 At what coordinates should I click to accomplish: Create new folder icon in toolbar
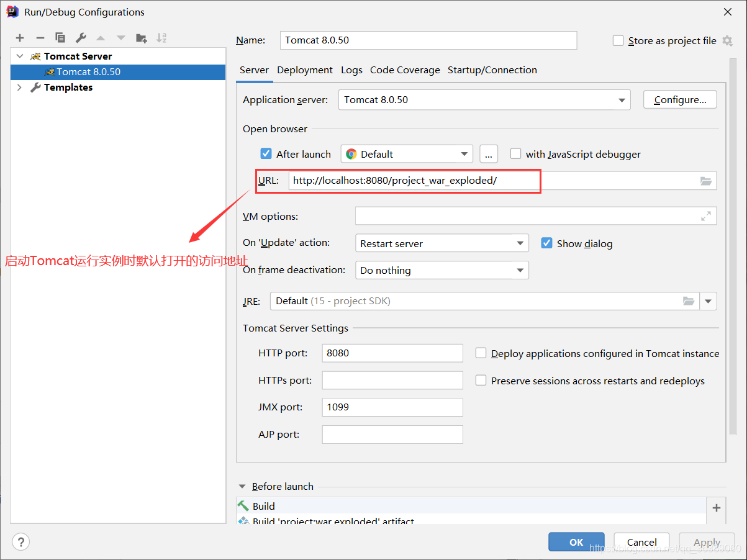(x=142, y=38)
